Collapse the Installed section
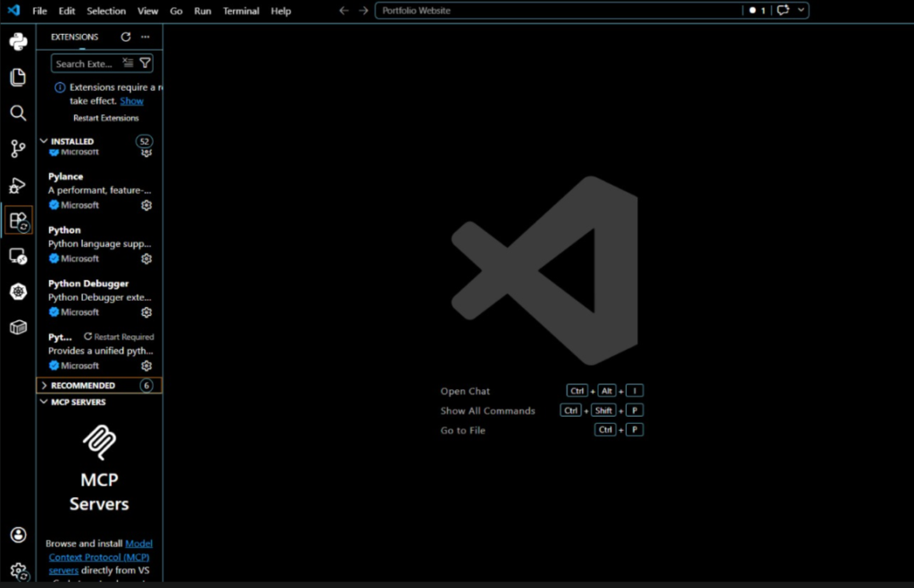The height and width of the screenshot is (588, 914). [x=44, y=141]
